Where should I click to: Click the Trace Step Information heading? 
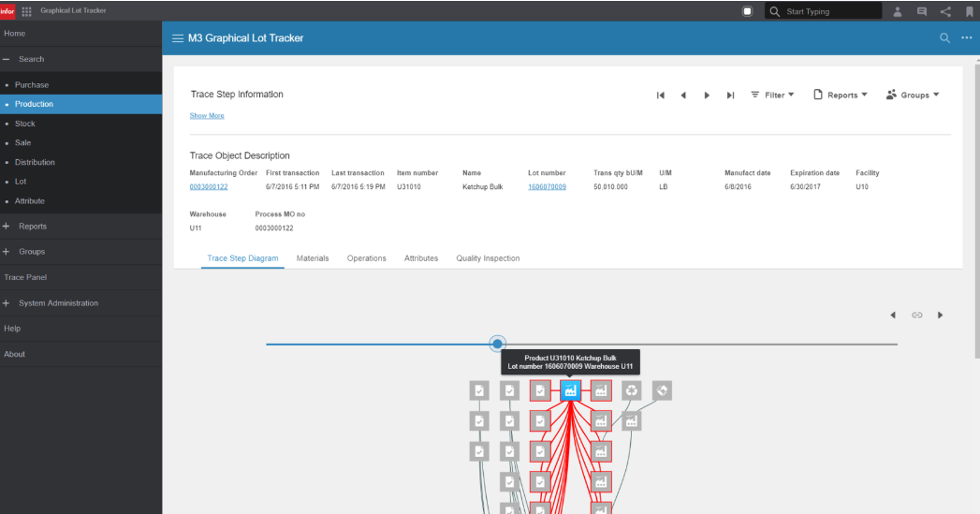237,95
